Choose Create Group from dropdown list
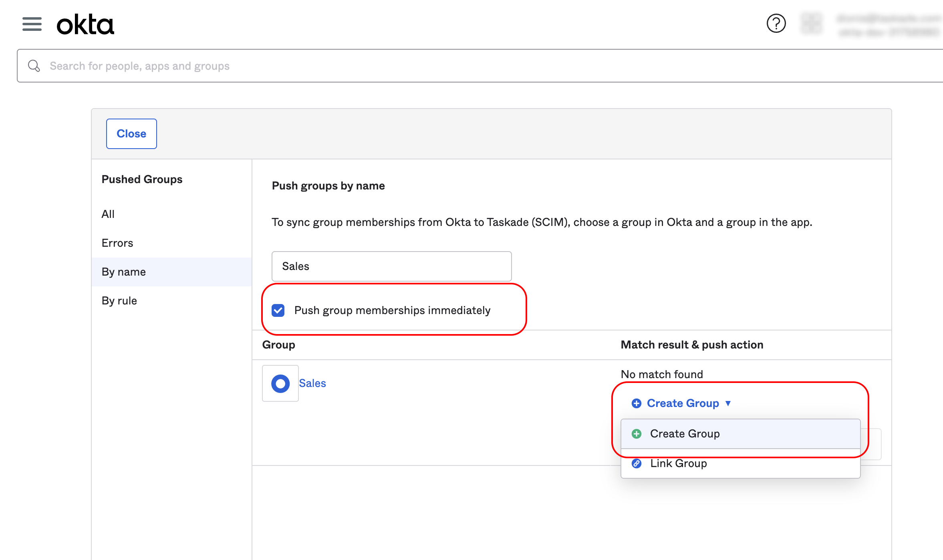This screenshot has width=943, height=560. click(x=685, y=434)
